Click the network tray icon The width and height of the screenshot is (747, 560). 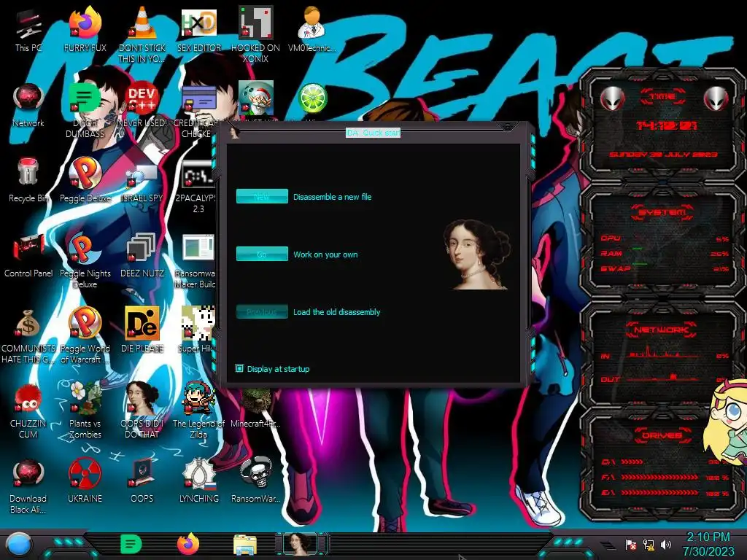point(649,545)
